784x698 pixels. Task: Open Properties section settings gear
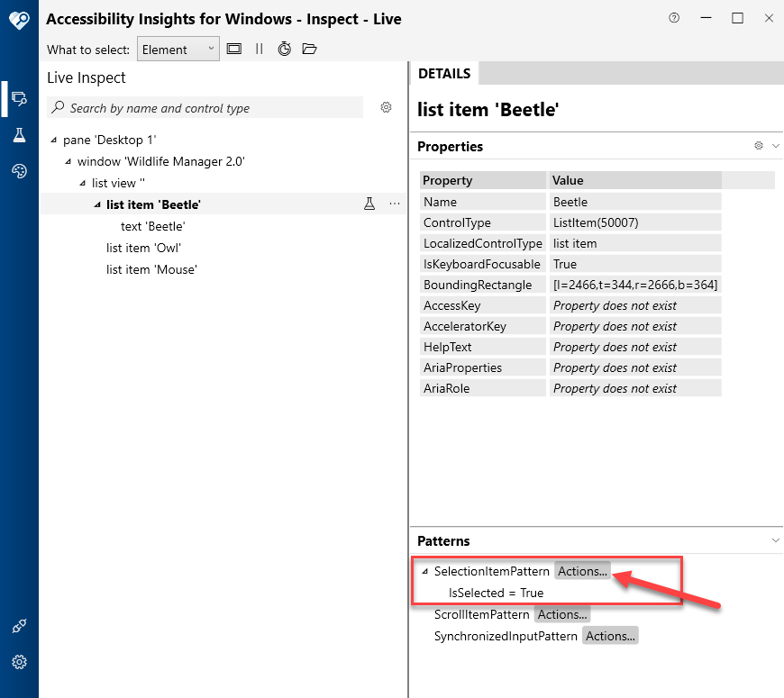click(759, 145)
